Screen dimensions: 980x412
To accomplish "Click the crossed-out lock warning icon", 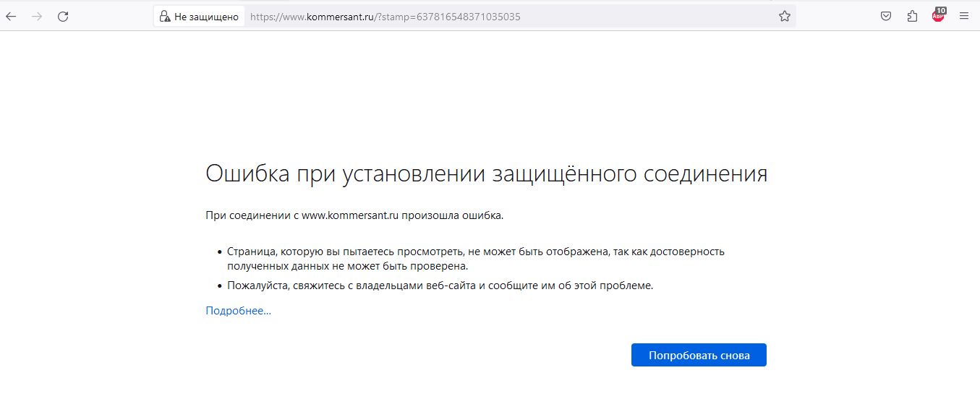I will click(164, 16).
